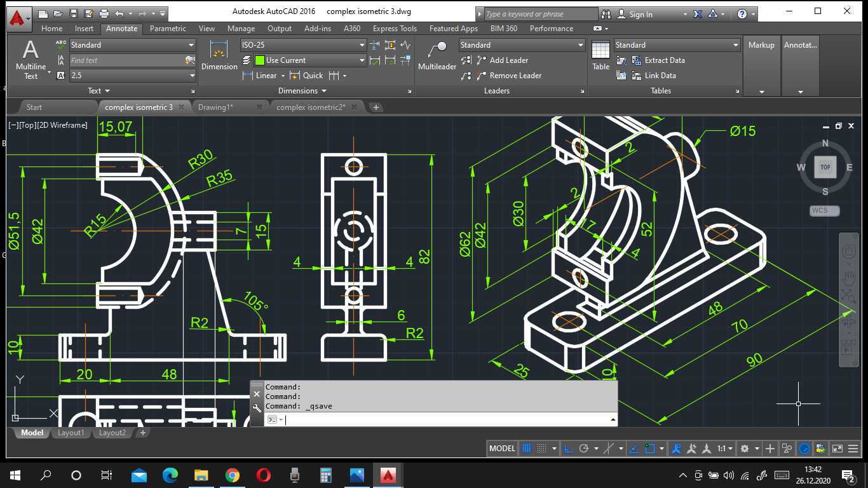Select the Dimension tool
The width and height of the screenshot is (868, 488).
coord(219,55)
